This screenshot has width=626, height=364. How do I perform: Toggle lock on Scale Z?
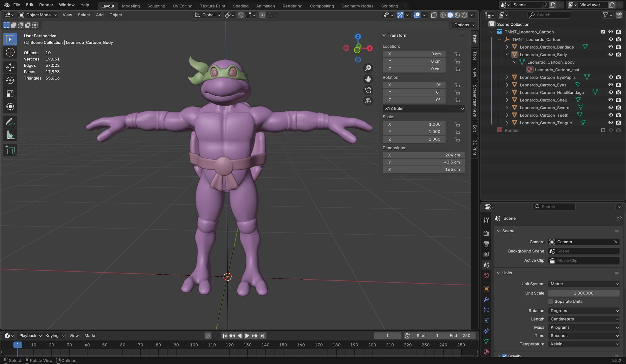pyautogui.click(x=457, y=139)
